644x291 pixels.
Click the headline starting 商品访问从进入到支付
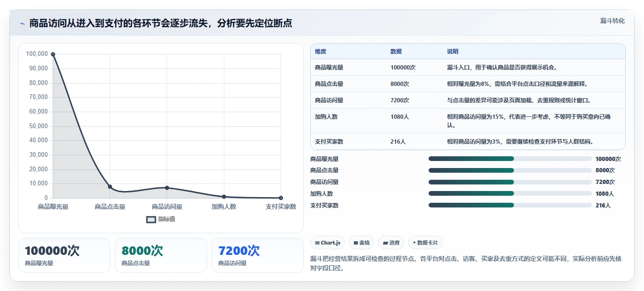pos(161,23)
